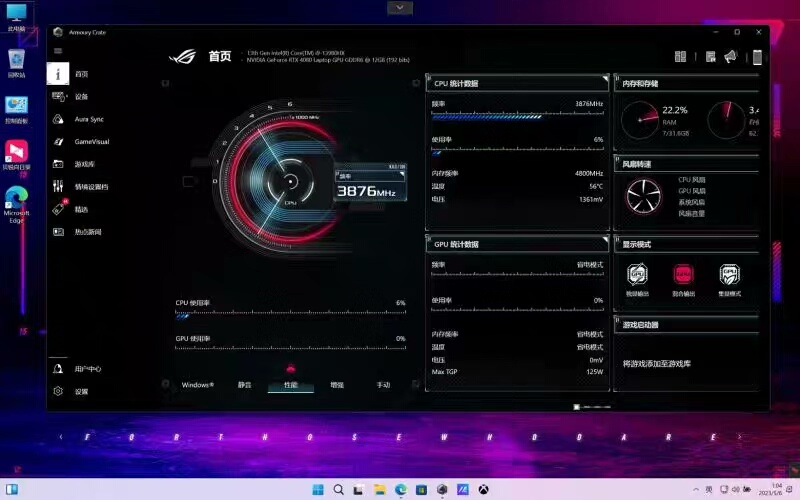The width and height of the screenshot is (800, 500).
Task: Open the notes list icon in header
Action: coord(710,57)
